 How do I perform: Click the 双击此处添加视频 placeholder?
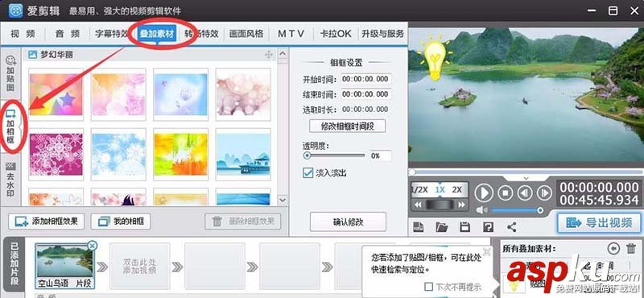tap(139, 266)
